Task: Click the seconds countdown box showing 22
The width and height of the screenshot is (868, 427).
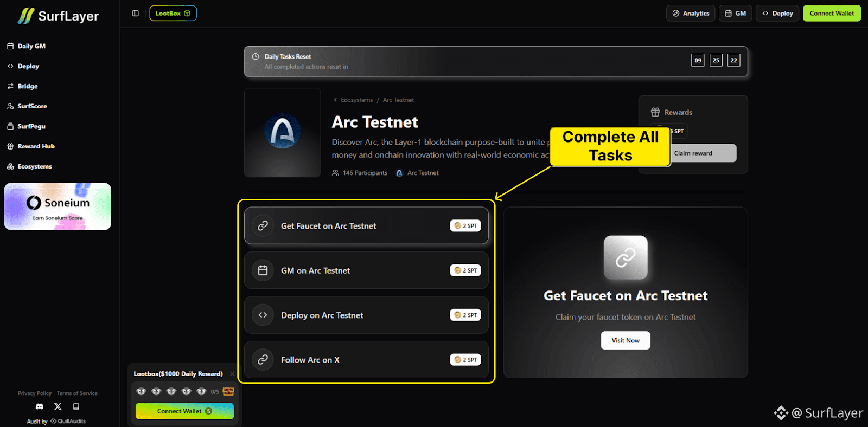Action: tap(734, 60)
